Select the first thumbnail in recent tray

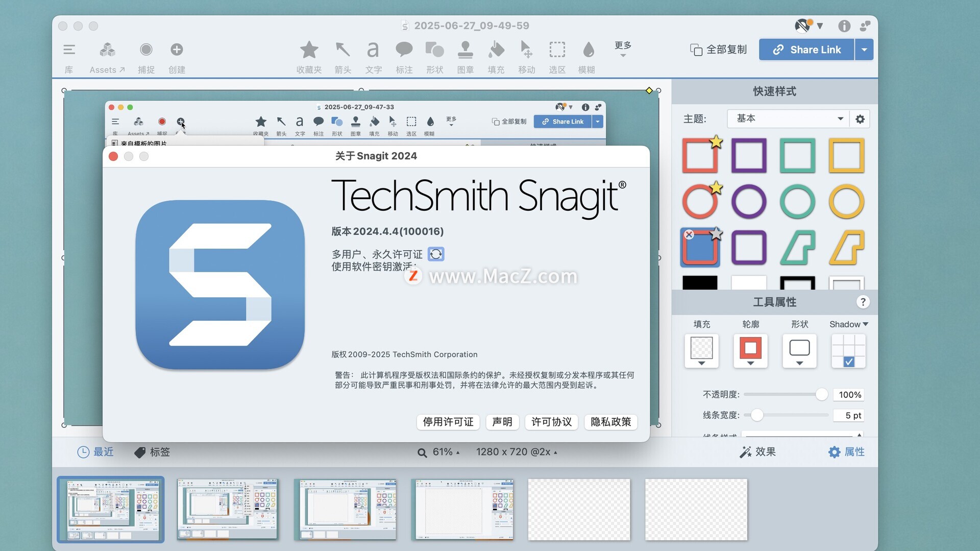tap(110, 509)
